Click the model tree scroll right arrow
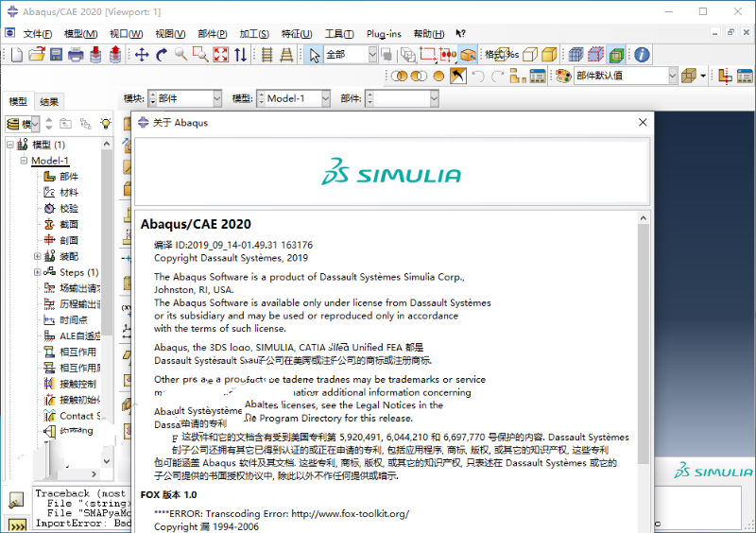The image size is (756, 533). tap(94, 474)
